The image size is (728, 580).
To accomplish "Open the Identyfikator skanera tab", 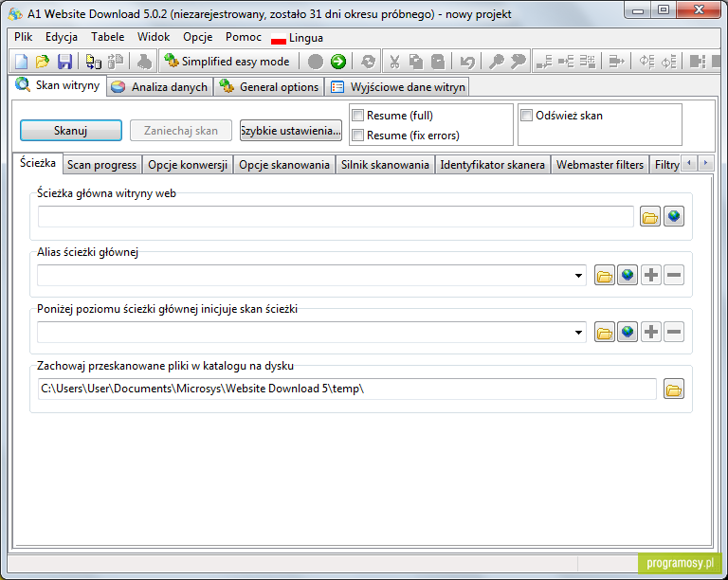I will [493, 165].
